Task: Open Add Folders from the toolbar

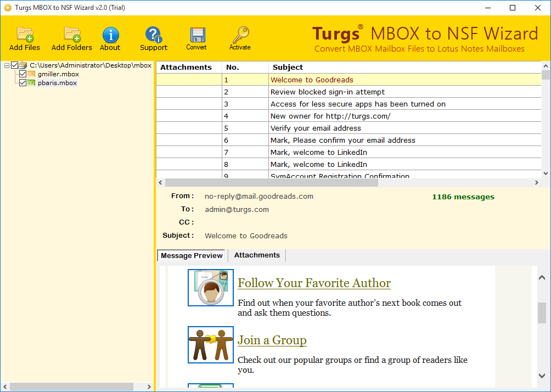Action: [72, 35]
